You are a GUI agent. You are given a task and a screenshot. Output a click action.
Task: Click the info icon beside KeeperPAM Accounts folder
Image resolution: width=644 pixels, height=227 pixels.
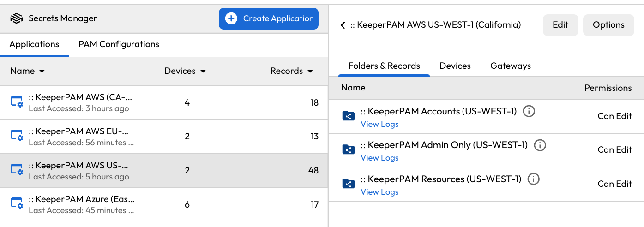tap(529, 111)
